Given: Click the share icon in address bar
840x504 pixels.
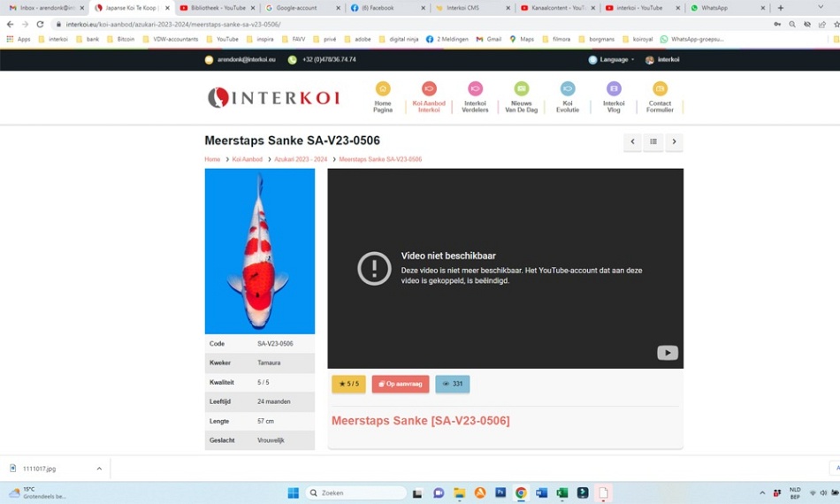Looking at the screenshot, I should pos(821,24).
